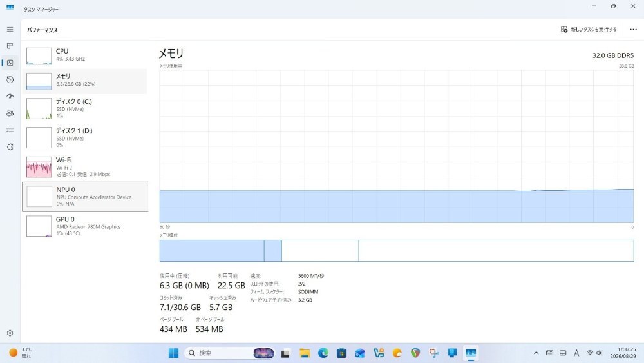Open the Services icon in sidebar
The image size is (644, 363).
10,147
